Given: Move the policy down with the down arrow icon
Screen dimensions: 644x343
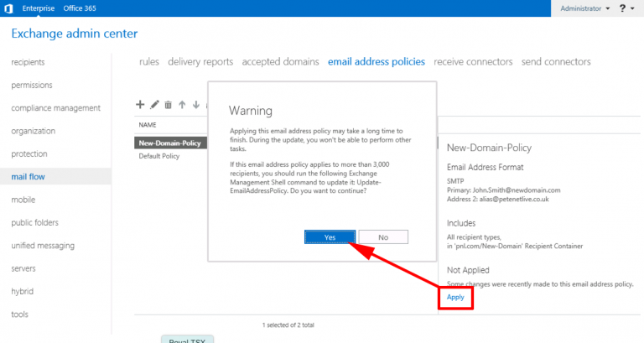Looking at the screenshot, I should tap(196, 105).
